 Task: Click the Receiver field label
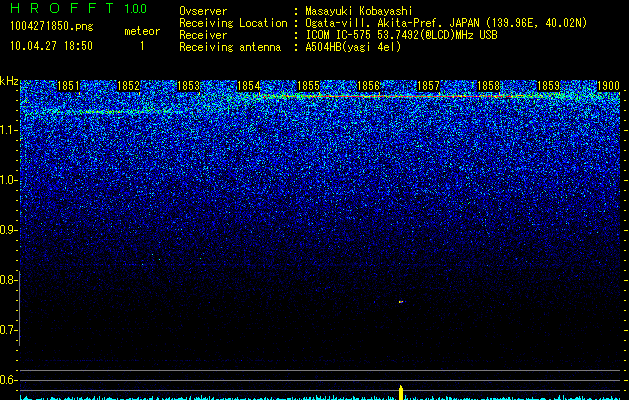pos(203,35)
